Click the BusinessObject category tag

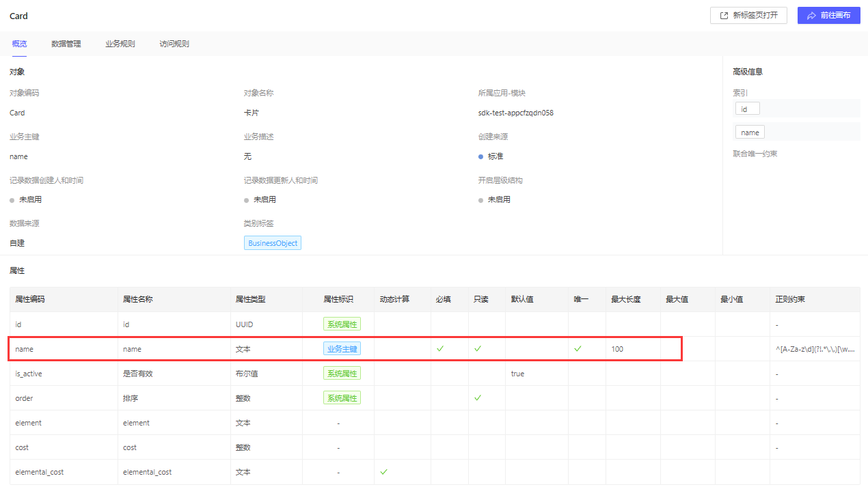tap(272, 243)
